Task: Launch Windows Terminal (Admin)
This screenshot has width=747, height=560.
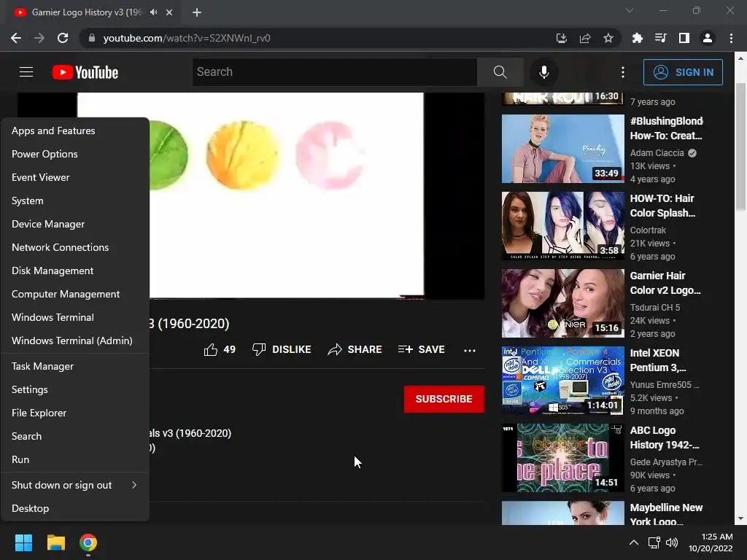Action: (x=75, y=341)
